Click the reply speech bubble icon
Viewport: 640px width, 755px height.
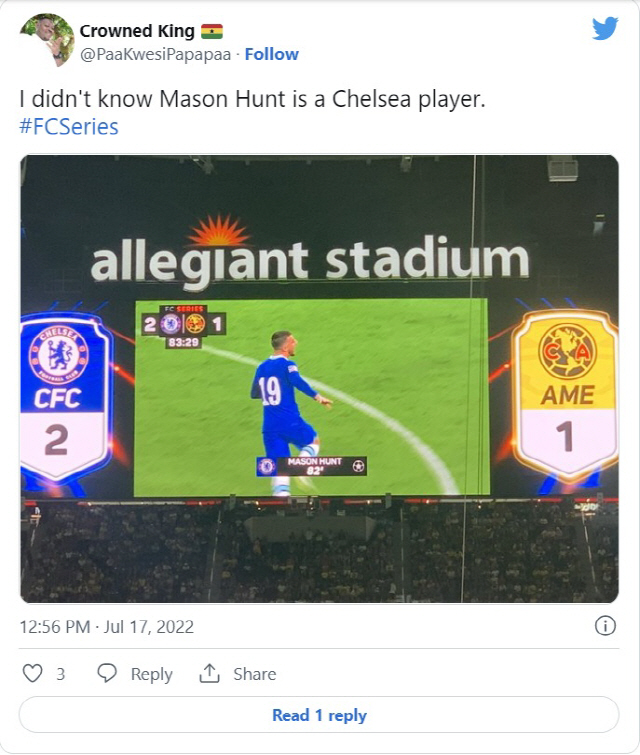pyautogui.click(x=107, y=674)
